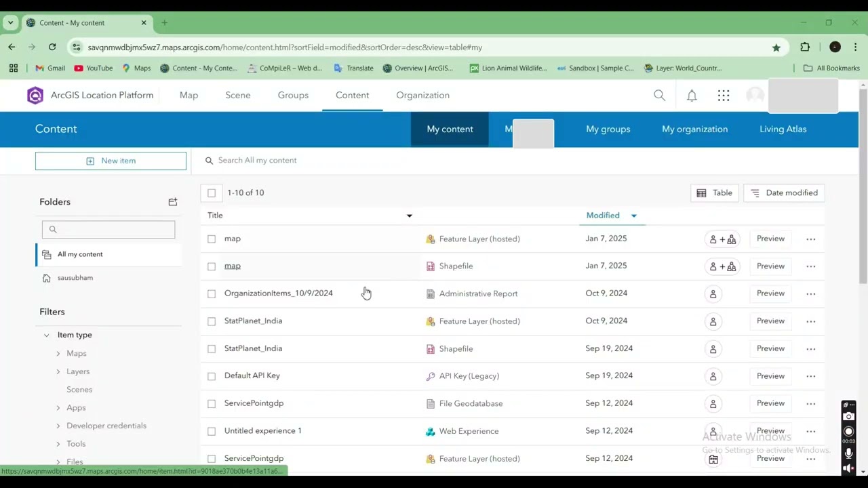This screenshot has width=868, height=488.
Task: Open the Map tab in top navigation
Action: tap(189, 96)
